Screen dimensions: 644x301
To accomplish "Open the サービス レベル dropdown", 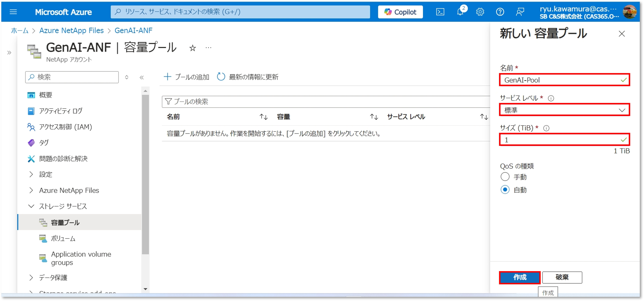I will coord(564,110).
